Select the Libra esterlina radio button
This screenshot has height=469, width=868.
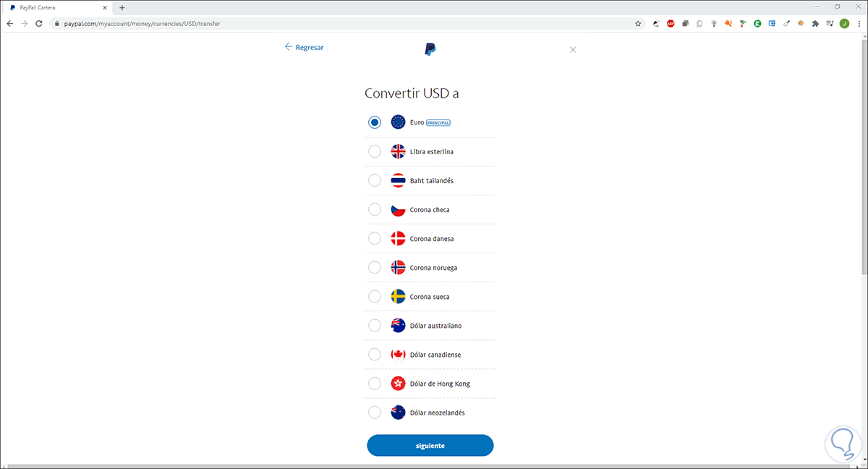pos(375,151)
